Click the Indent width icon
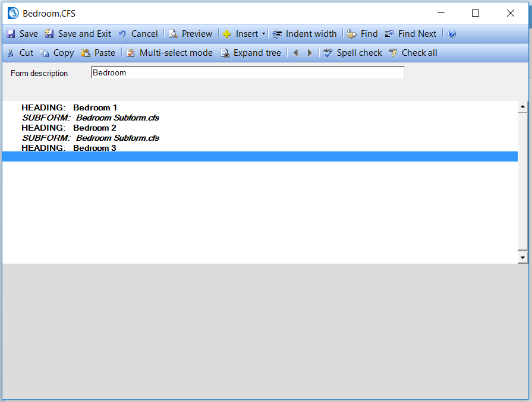 277,34
